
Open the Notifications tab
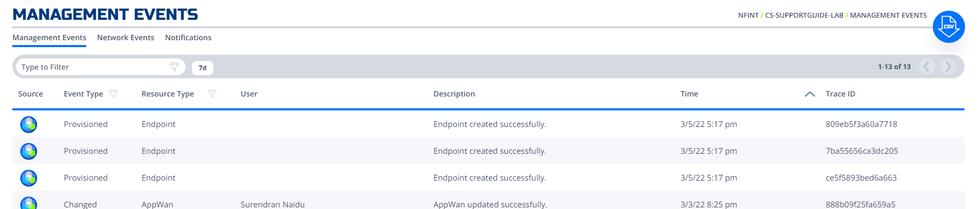[x=188, y=38]
